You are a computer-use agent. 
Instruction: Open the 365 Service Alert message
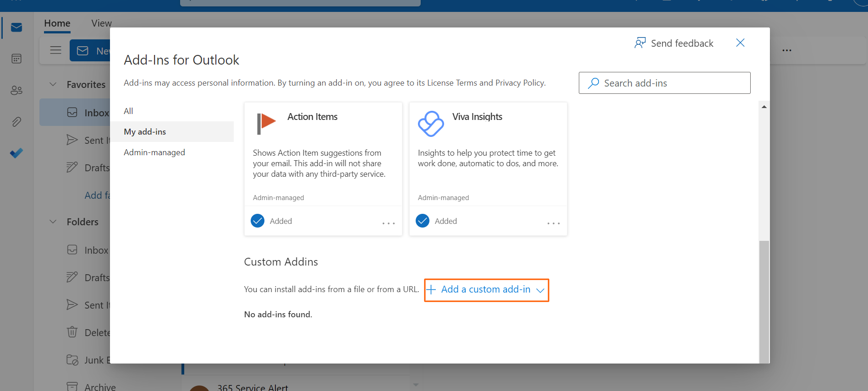click(x=253, y=387)
